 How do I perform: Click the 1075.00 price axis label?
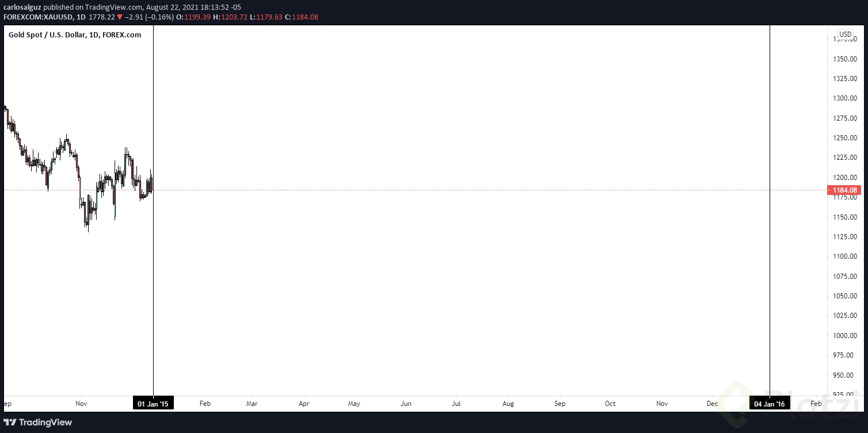pyautogui.click(x=845, y=277)
